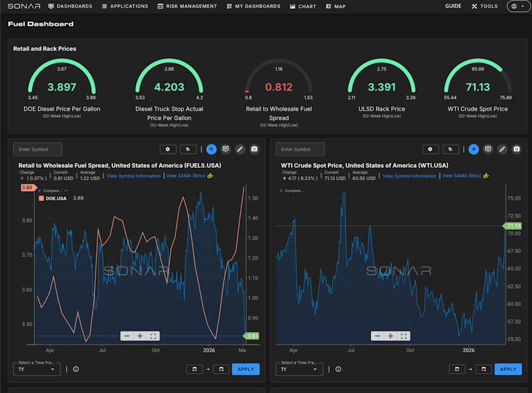
Task: Click the blue add-symbol plus icon on left chart
Action: (211, 149)
